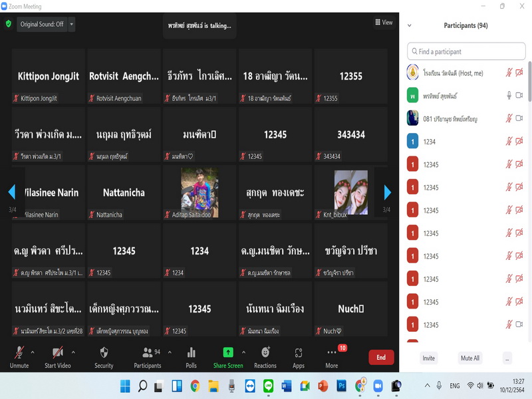
Task: Open taskbar Search
Action: [142, 386]
